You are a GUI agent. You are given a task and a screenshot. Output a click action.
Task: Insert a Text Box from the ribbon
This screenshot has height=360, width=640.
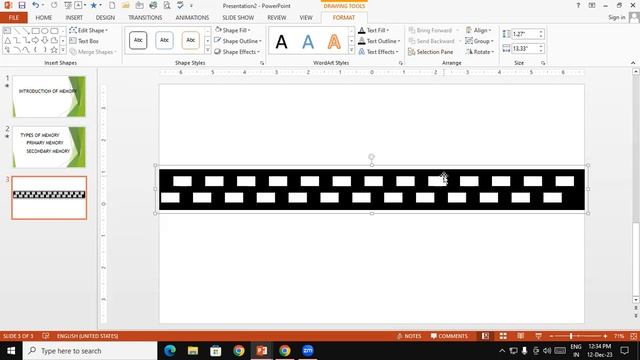pyautogui.click(x=84, y=41)
